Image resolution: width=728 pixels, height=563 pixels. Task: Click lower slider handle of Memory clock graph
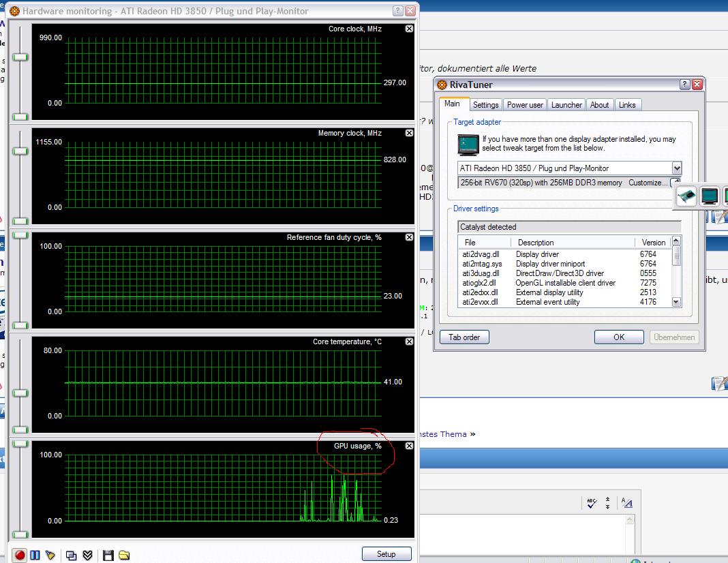pos(20,221)
